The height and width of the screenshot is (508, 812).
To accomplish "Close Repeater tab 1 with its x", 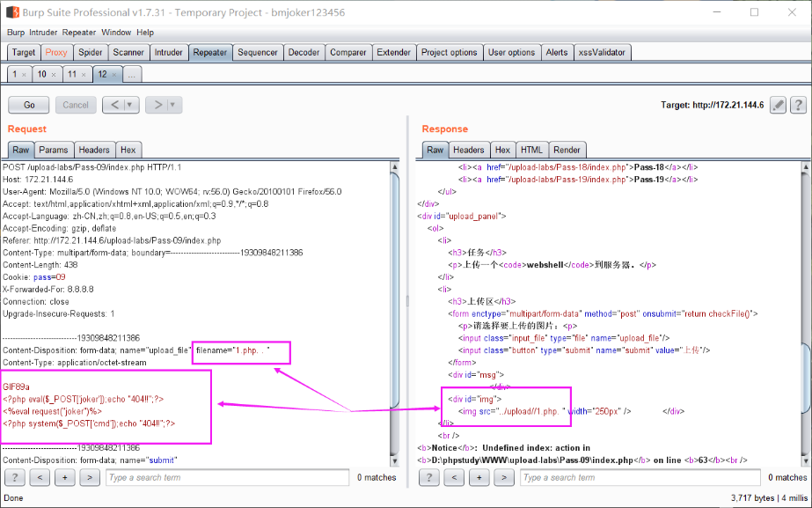I will pyautogui.click(x=24, y=75).
